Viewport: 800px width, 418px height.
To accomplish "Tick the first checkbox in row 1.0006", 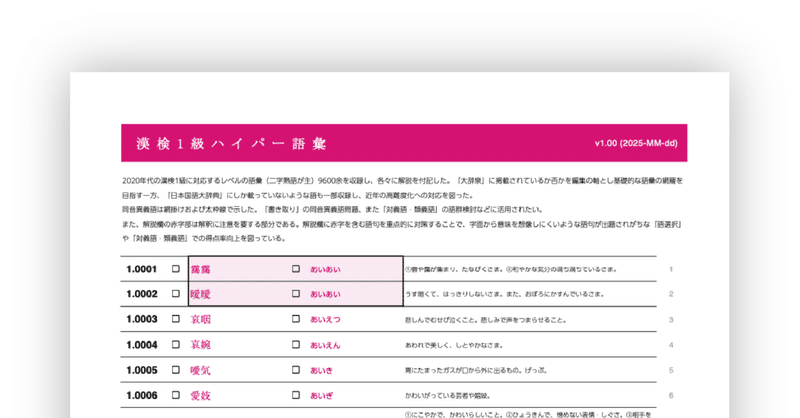I will (x=176, y=395).
